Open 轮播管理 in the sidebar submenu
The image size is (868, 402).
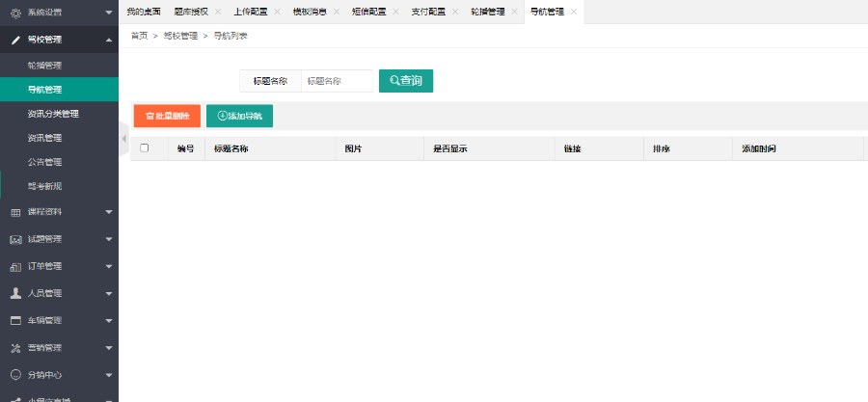(x=59, y=66)
